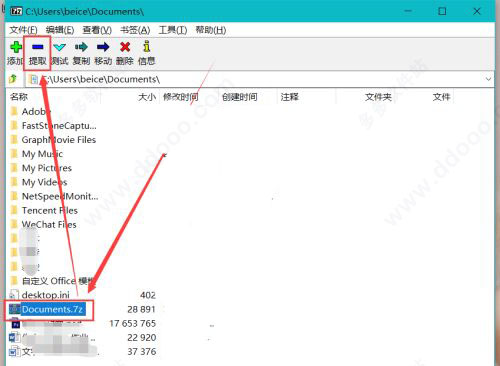The width and height of the screenshot is (500, 366).
Task: Click the 7-Zip title bar app icon
Action: 16,11
